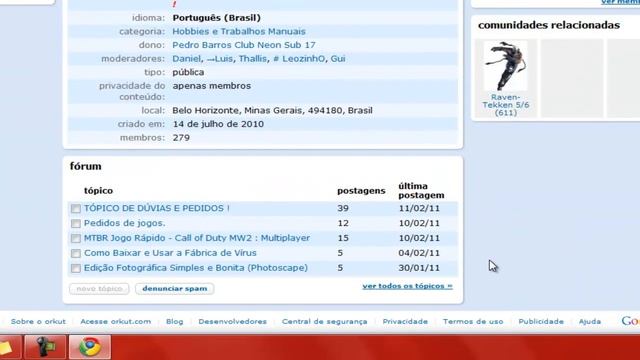This screenshot has height=360, width=640.
Task: Open Como Baixar e Usar a Fábrica de Vírus
Action: 170,253
